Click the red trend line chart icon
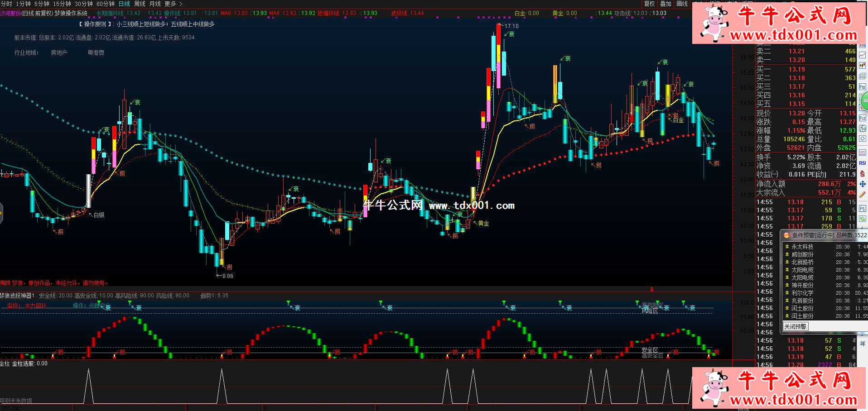 pyautogui.click(x=863, y=55)
